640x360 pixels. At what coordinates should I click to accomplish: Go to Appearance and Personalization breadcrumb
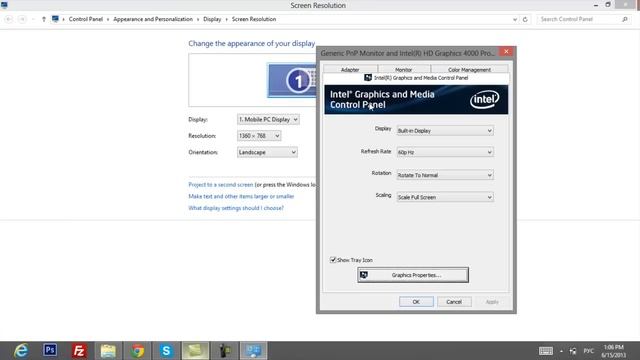coord(153,19)
